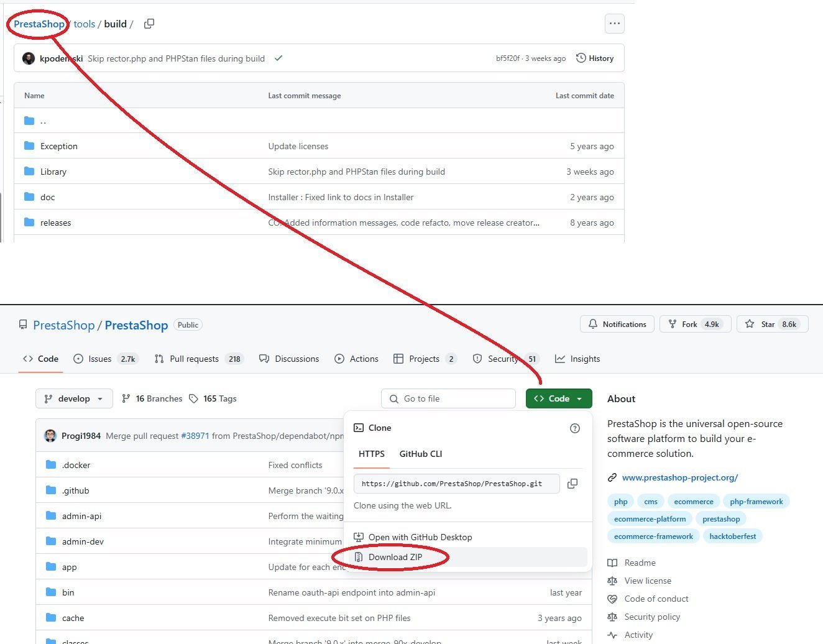Click the ecommerce-platform topic tag
Image resolution: width=823 pixels, height=644 pixels.
click(x=650, y=519)
